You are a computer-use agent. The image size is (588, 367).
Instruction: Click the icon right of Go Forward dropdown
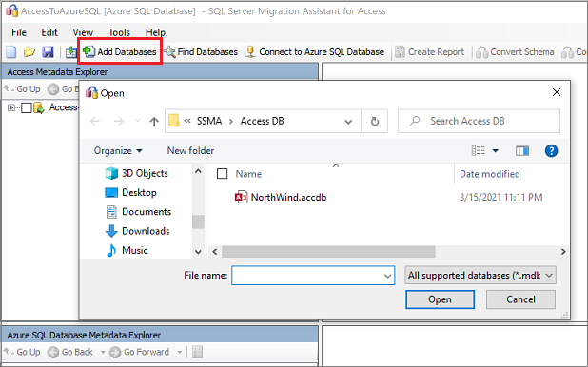coord(197,352)
